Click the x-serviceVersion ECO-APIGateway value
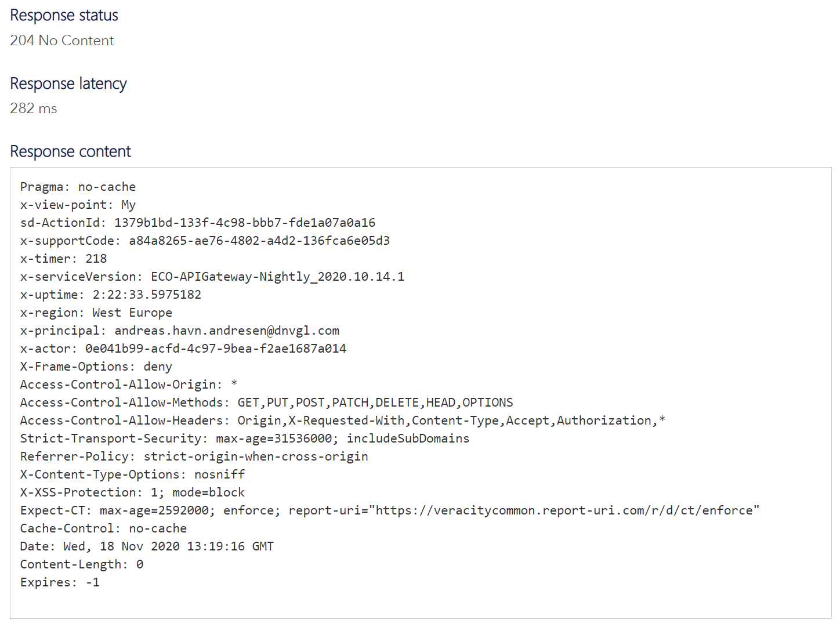 (x=277, y=277)
